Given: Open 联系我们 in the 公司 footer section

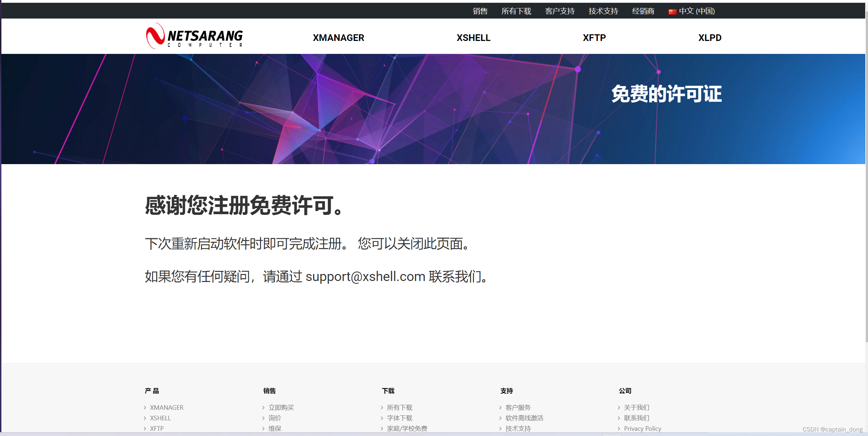Looking at the screenshot, I should 636,418.
